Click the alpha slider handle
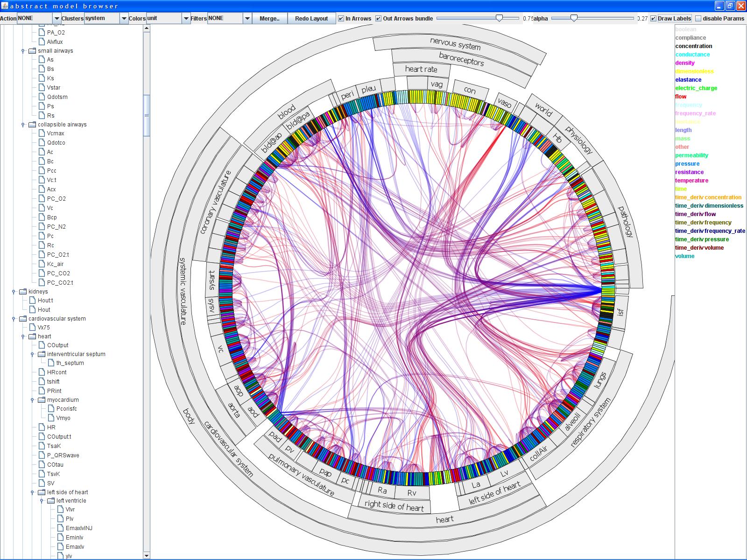 tap(574, 18)
